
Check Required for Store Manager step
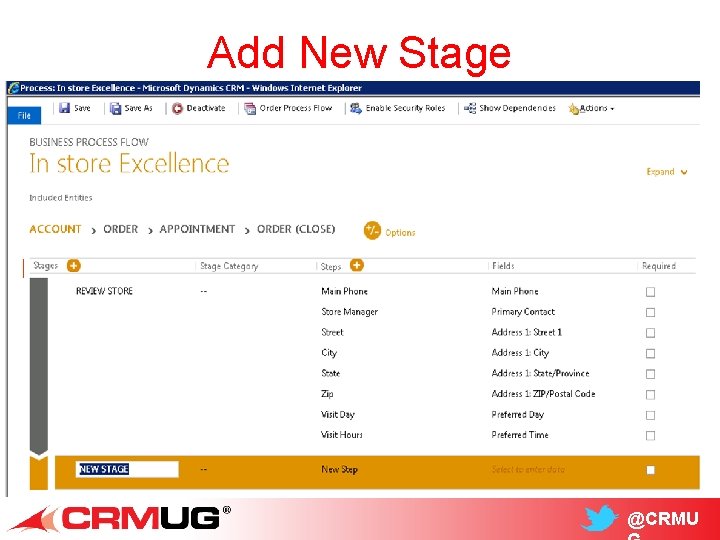pyautogui.click(x=650, y=313)
